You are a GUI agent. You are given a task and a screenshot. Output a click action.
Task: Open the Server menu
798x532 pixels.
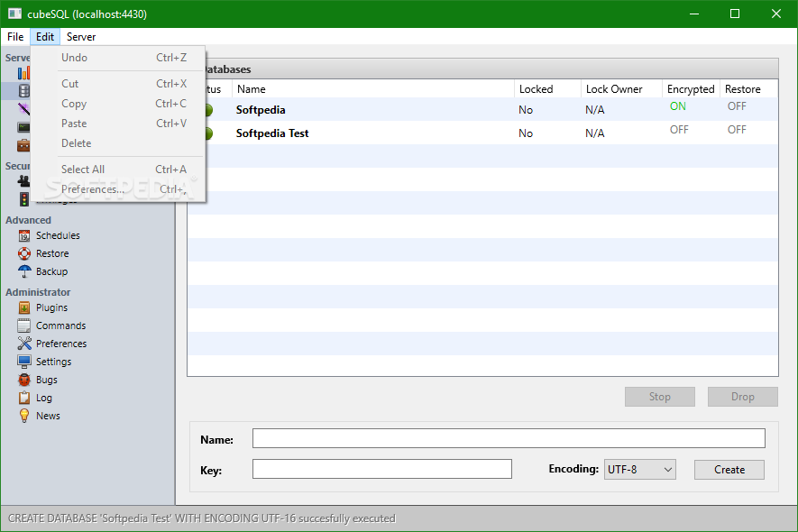(81, 37)
